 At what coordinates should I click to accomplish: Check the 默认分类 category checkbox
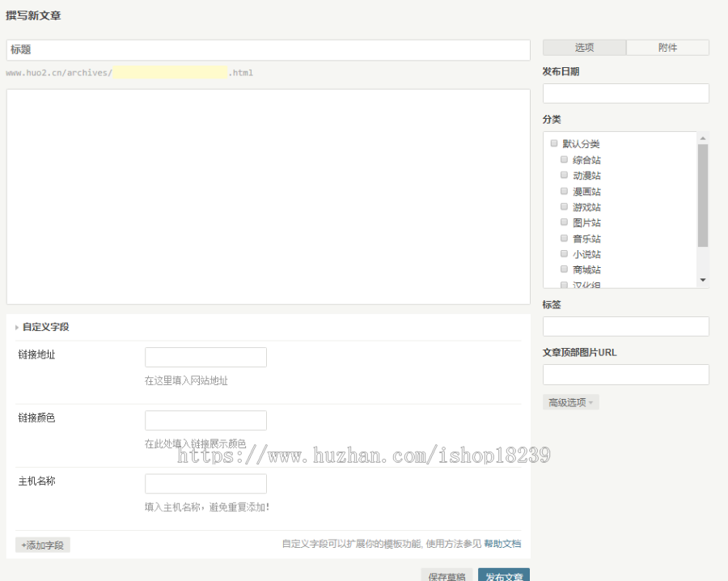(x=554, y=143)
